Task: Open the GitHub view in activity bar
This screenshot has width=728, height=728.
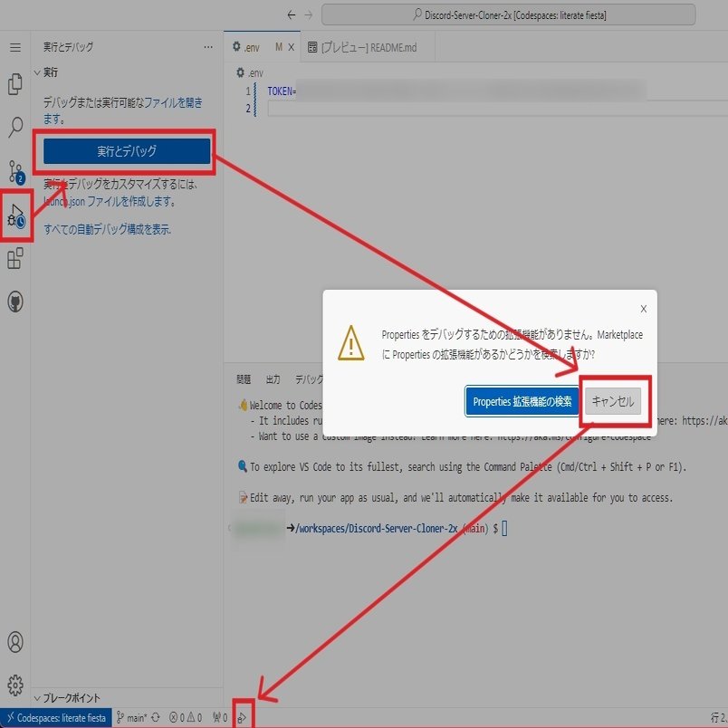Action: [x=15, y=302]
